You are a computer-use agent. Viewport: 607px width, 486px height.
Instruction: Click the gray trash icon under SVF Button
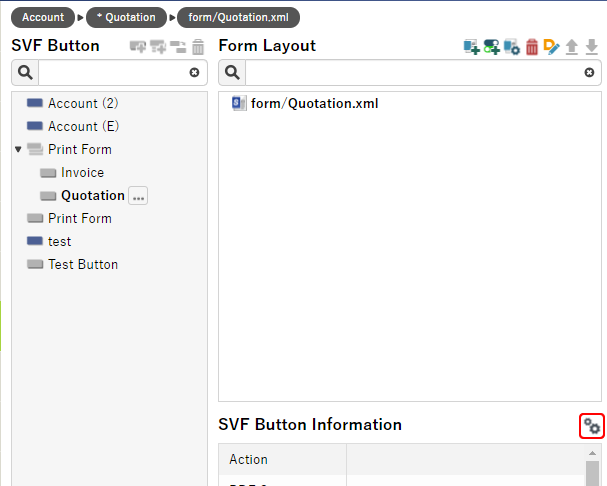click(x=198, y=47)
